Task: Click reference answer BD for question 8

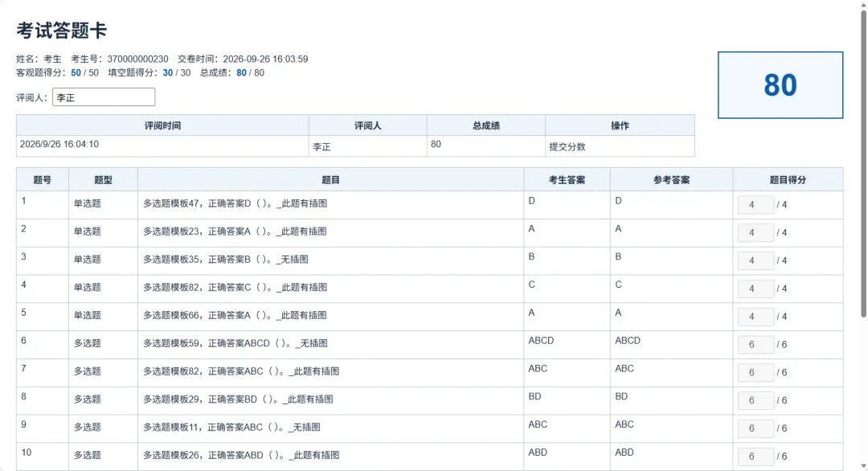Action: (x=621, y=397)
